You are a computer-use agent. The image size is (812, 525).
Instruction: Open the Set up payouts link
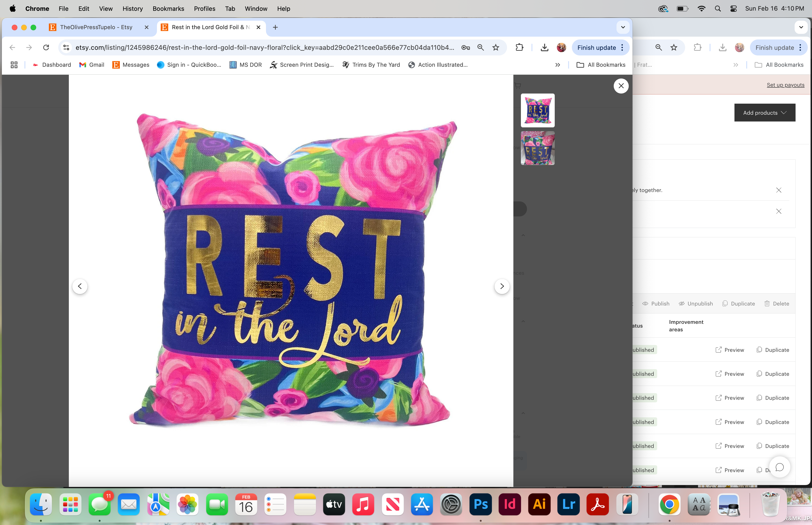(x=785, y=85)
